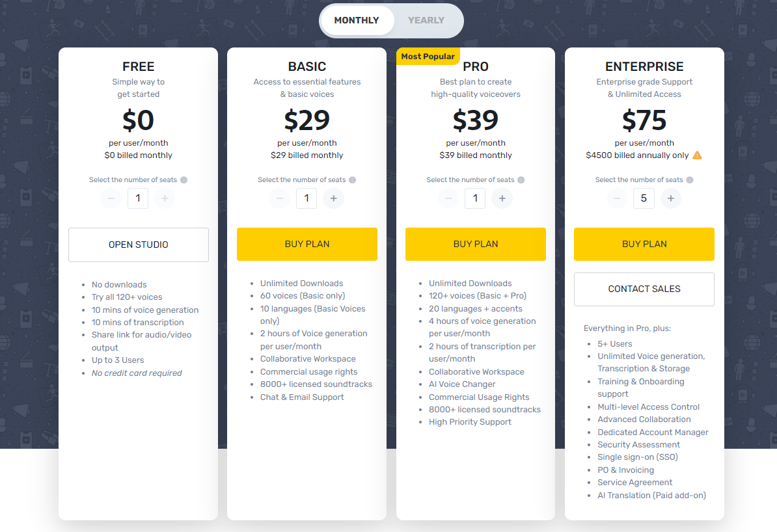Buy the Pro plan
Screen dimensions: 777x532
(475, 244)
